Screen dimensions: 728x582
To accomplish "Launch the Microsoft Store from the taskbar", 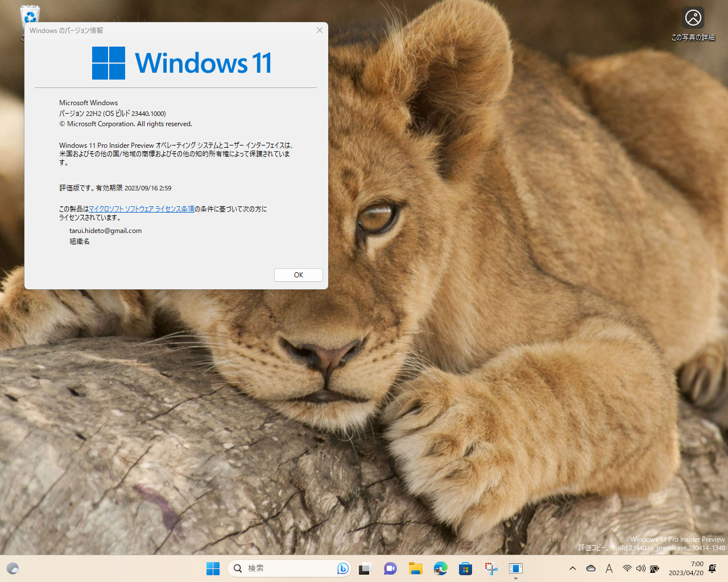I will [465, 568].
